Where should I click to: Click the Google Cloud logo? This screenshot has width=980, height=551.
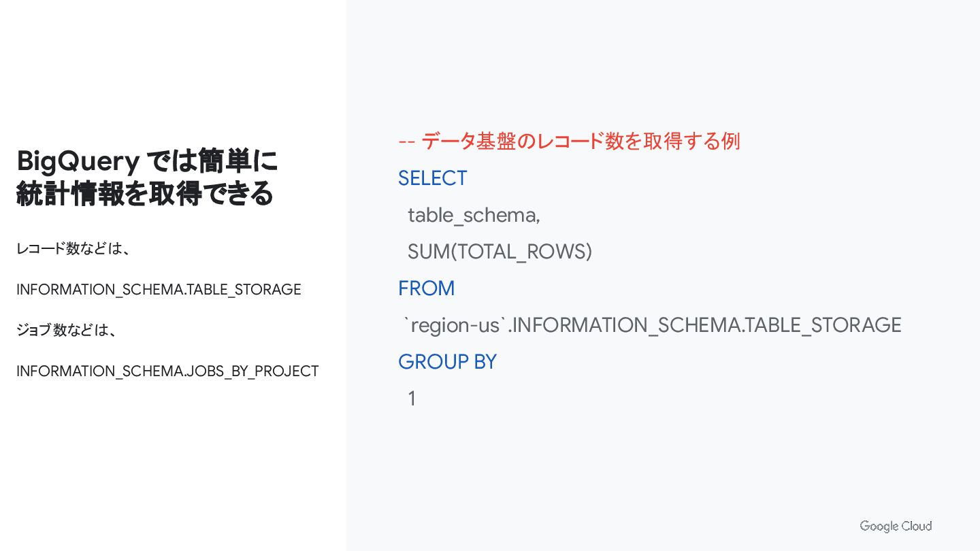tap(896, 526)
